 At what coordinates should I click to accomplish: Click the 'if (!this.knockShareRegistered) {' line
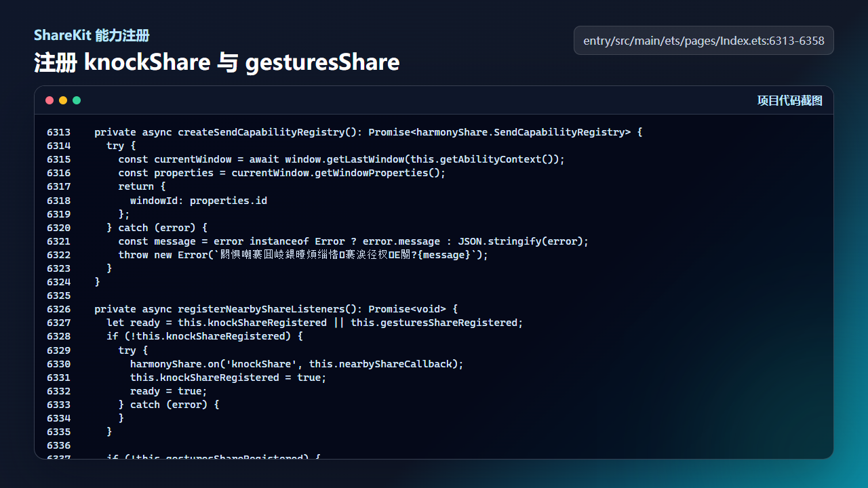point(205,336)
